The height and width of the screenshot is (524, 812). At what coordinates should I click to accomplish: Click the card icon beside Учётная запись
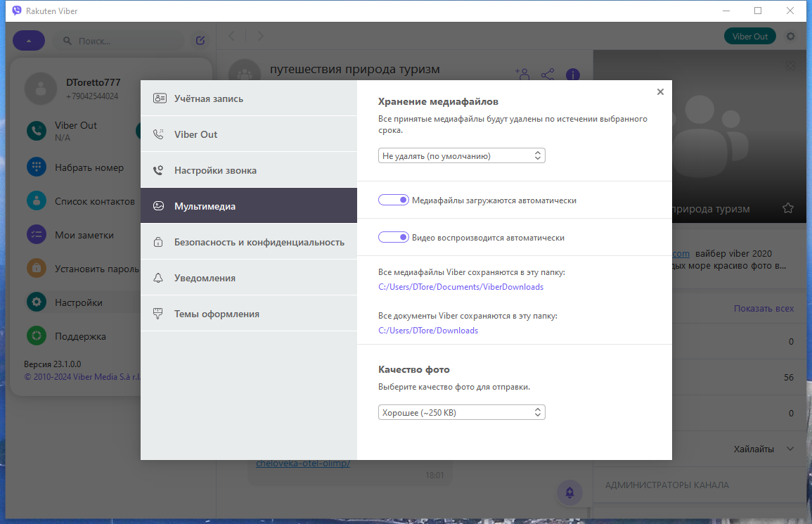160,98
